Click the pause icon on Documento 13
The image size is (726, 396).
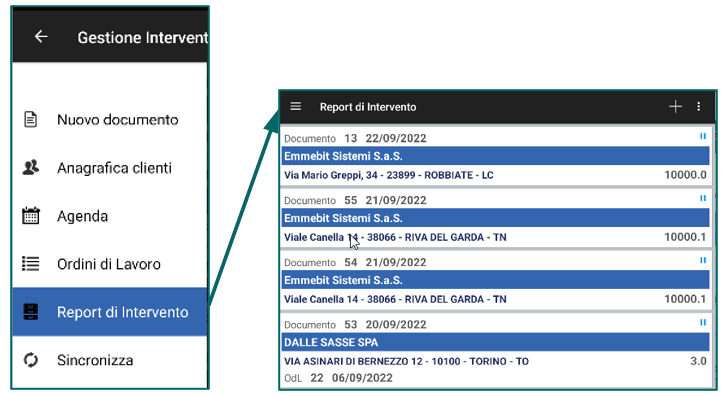pyautogui.click(x=703, y=136)
